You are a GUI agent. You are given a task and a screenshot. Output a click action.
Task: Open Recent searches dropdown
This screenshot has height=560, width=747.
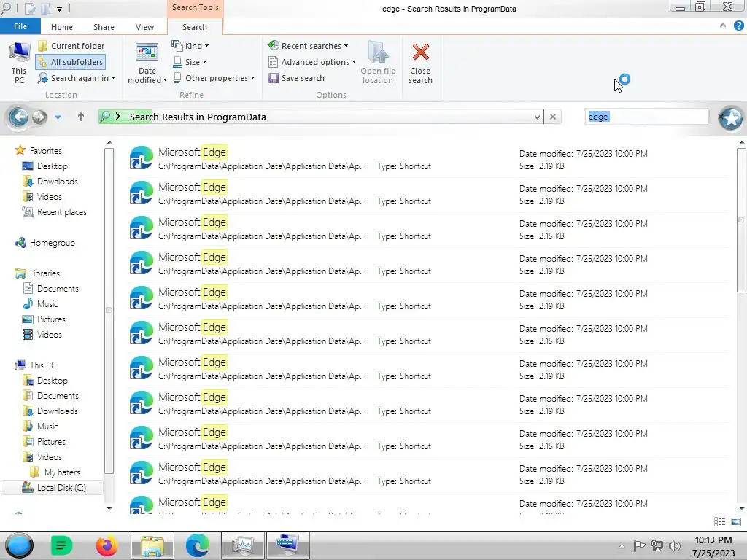tap(308, 46)
